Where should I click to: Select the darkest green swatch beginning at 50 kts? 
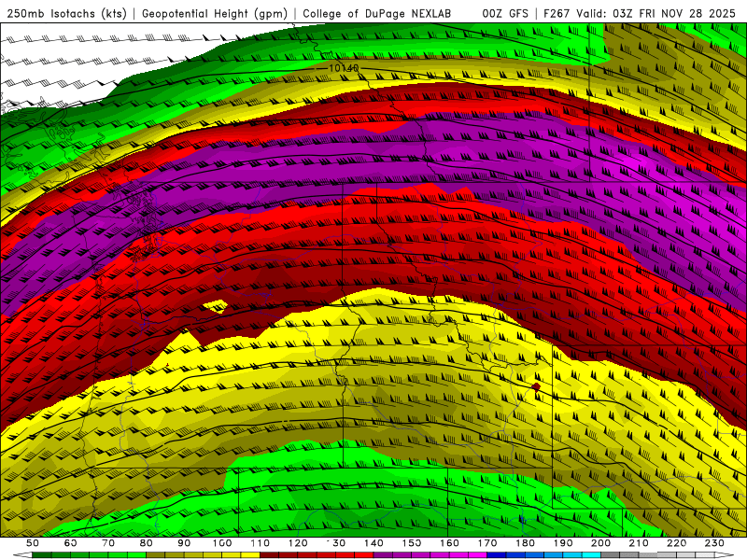click(42, 554)
